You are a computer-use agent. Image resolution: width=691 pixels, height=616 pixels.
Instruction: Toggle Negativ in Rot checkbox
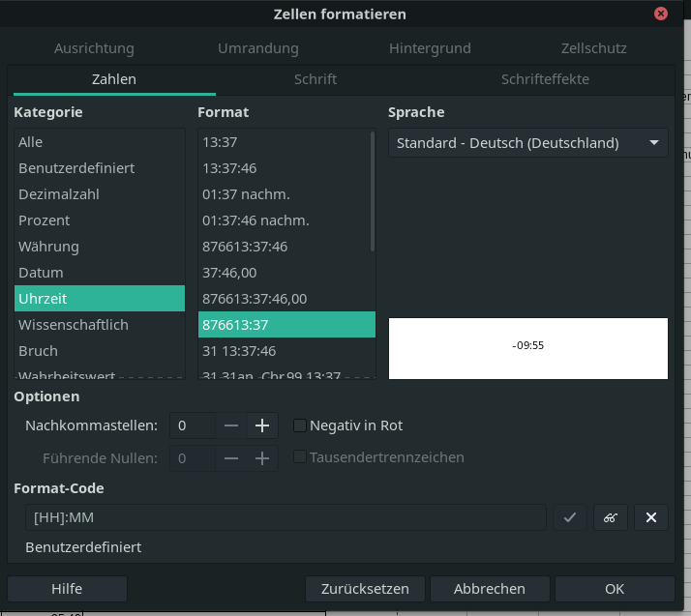[x=300, y=425]
